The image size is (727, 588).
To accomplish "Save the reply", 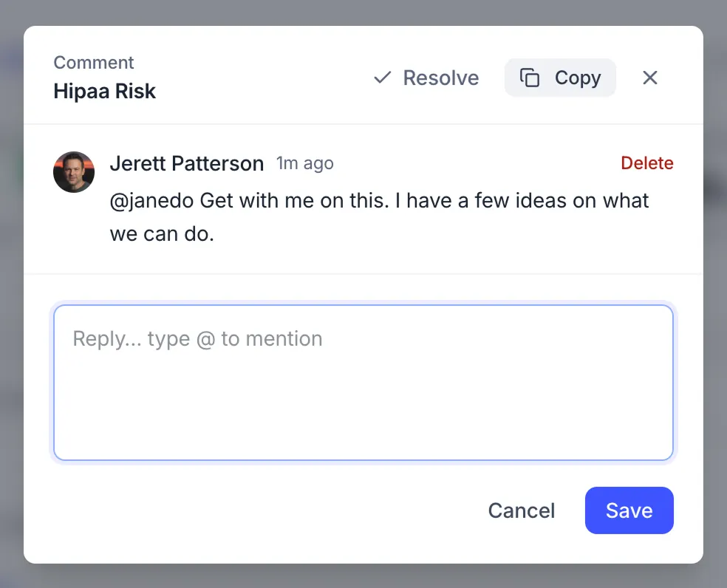I will pos(629,510).
